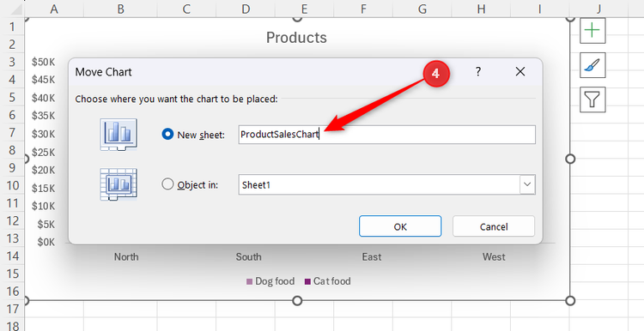Select column I header

point(540,9)
